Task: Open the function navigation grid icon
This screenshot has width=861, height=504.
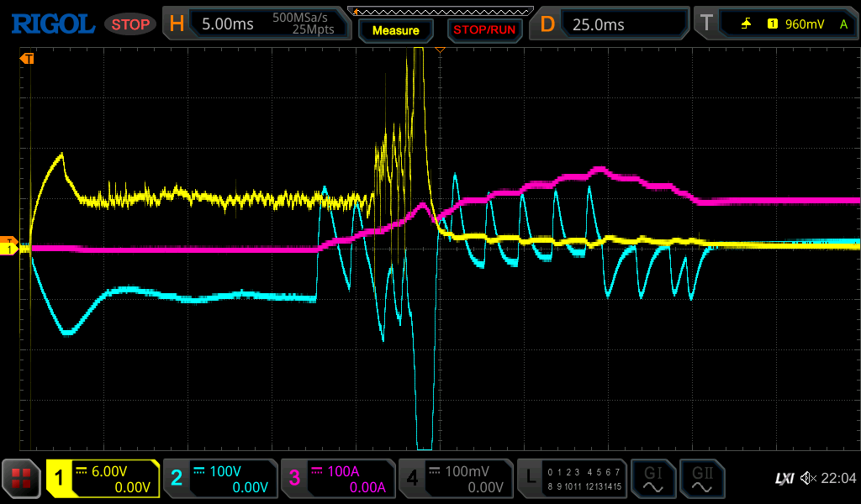Action: (22, 479)
